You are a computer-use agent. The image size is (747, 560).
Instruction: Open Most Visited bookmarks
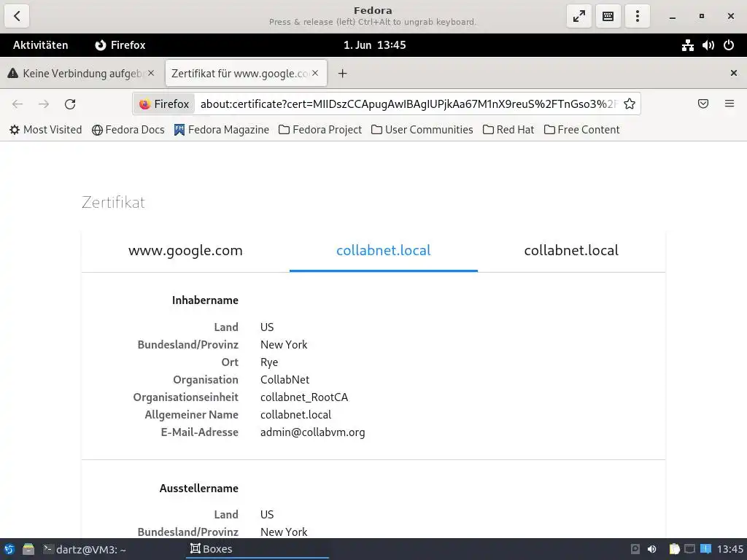tap(46, 130)
